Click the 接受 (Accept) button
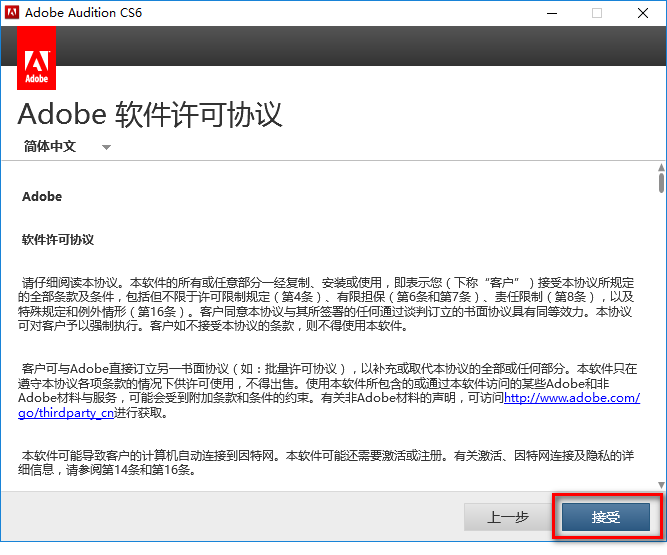This screenshot has width=667, height=555. pyautogui.click(x=606, y=517)
